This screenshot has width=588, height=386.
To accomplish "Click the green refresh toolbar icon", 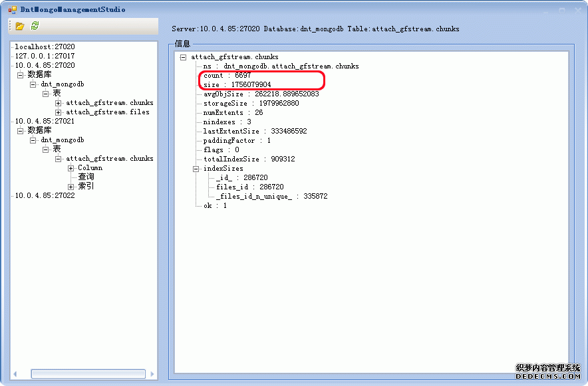I will click(35, 26).
